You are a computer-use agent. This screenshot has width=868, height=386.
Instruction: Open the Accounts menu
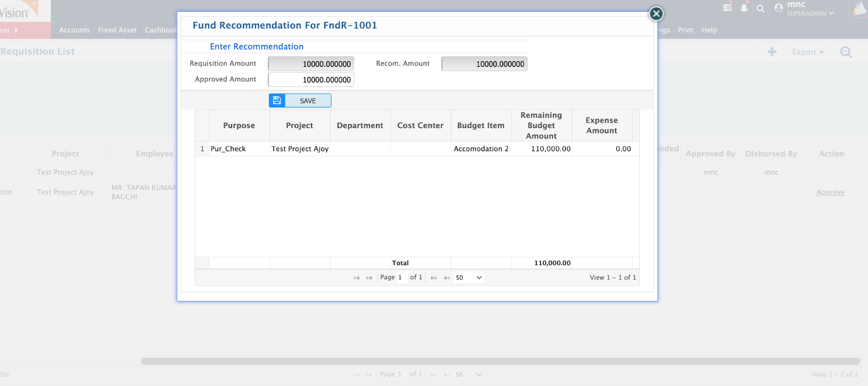pos(74,30)
